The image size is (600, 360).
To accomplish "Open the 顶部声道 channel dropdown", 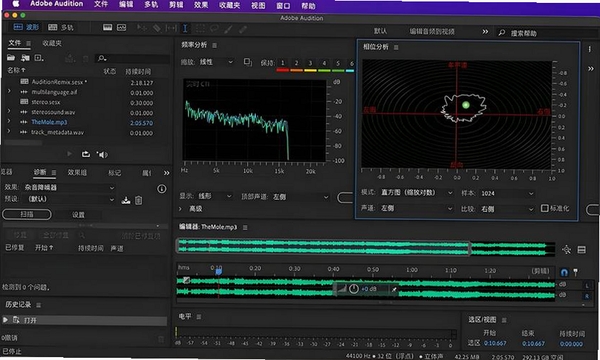I will 300,197.
